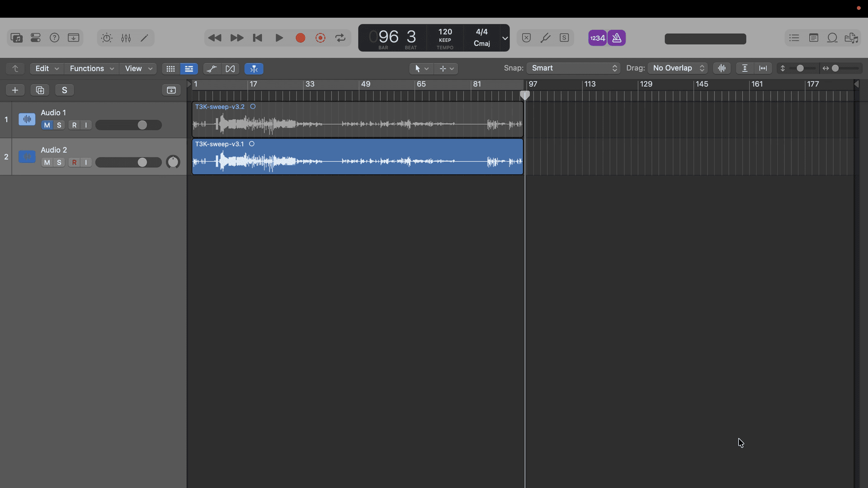Expand the LCD display options chevron

(505, 38)
